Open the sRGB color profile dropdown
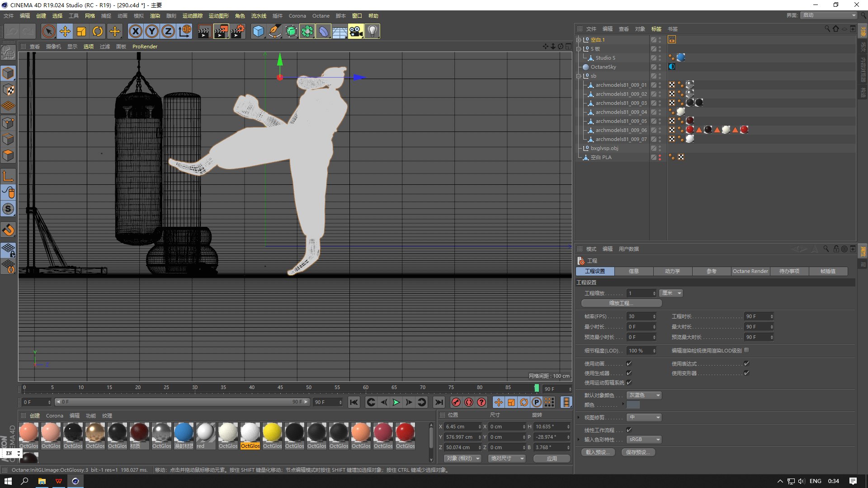Viewport: 868px width, 488px height. click(x=644, y=440)
